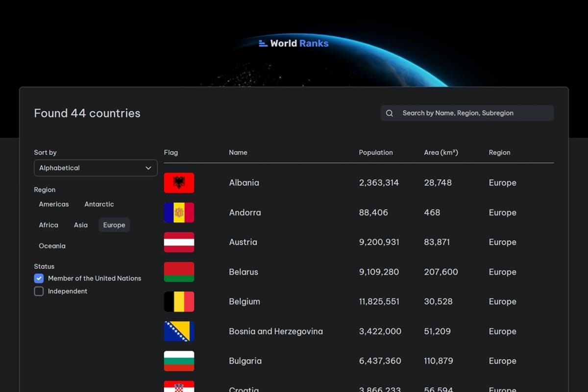Click the Belgium flag
Viewport: 588px width, 392px height.
[179, 301]
